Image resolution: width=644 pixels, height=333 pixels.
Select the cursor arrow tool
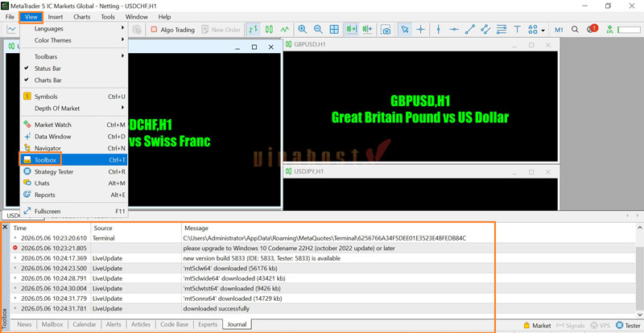point(405,29)
